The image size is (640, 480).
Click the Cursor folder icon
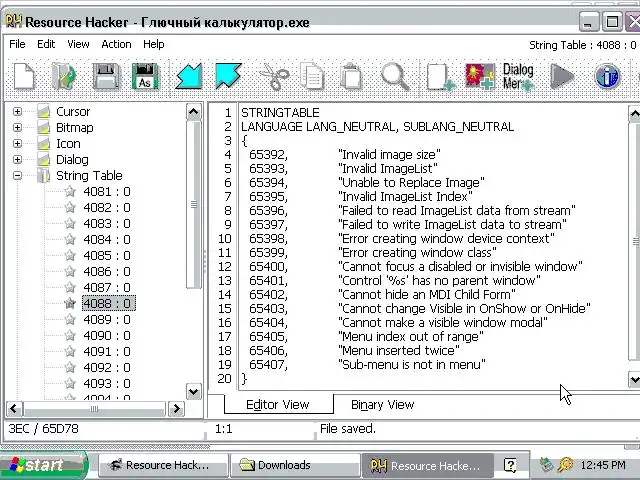coord(44,111)
